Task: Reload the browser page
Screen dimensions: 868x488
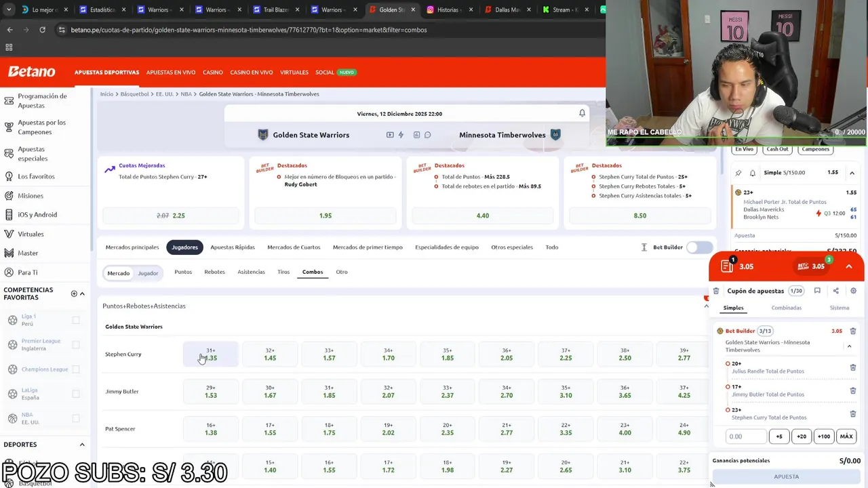Action: click(42, 30)
